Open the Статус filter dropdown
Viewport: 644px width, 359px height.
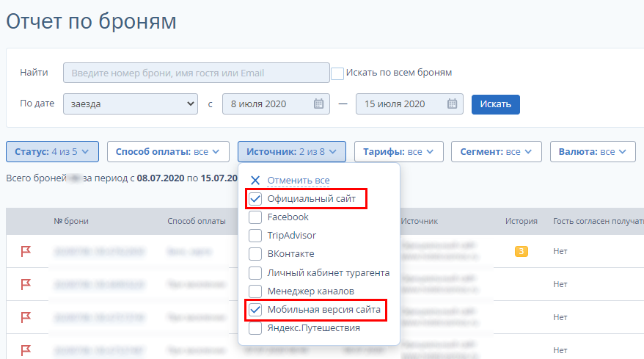52,152
